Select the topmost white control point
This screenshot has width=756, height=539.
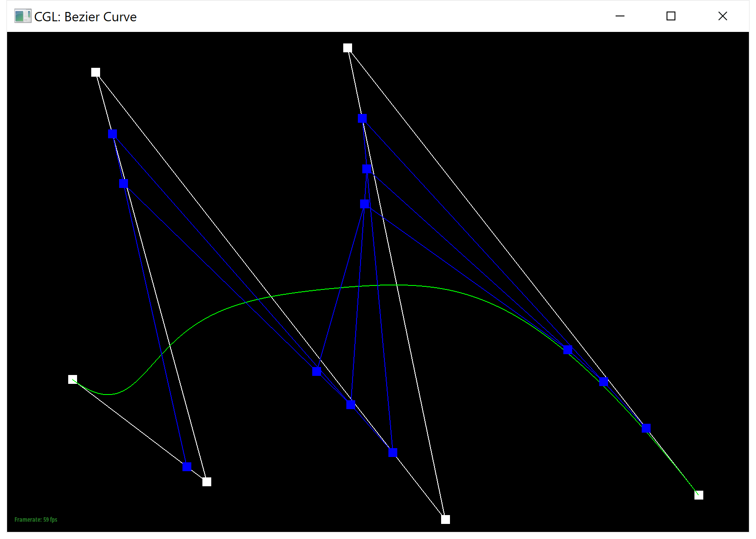[x=347, y=47]
